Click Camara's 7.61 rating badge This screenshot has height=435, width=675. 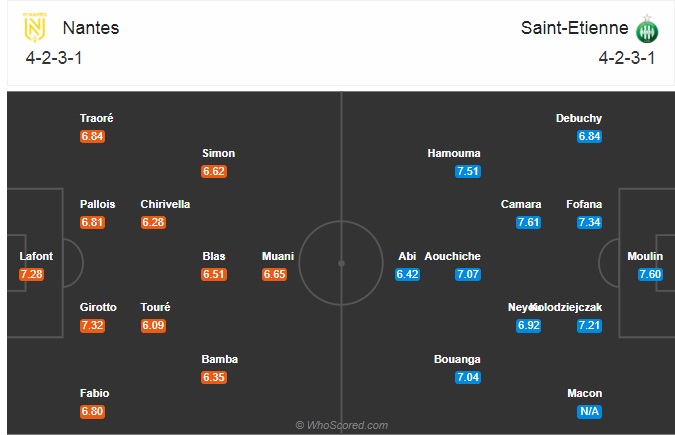tap(528, 222)
